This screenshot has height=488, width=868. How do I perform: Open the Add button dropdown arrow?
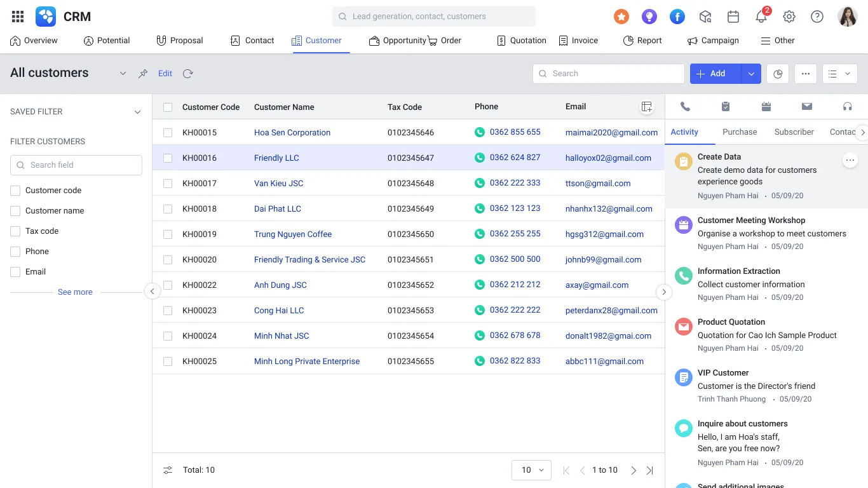pos(750,73)
